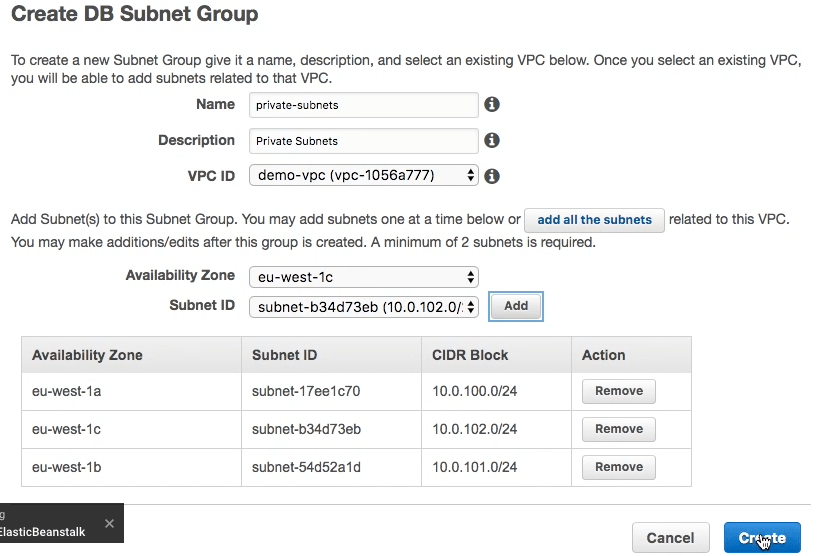Screen dimensions: 819x556
Task: Click the Availability Zone column header
Action: point(87,355)
